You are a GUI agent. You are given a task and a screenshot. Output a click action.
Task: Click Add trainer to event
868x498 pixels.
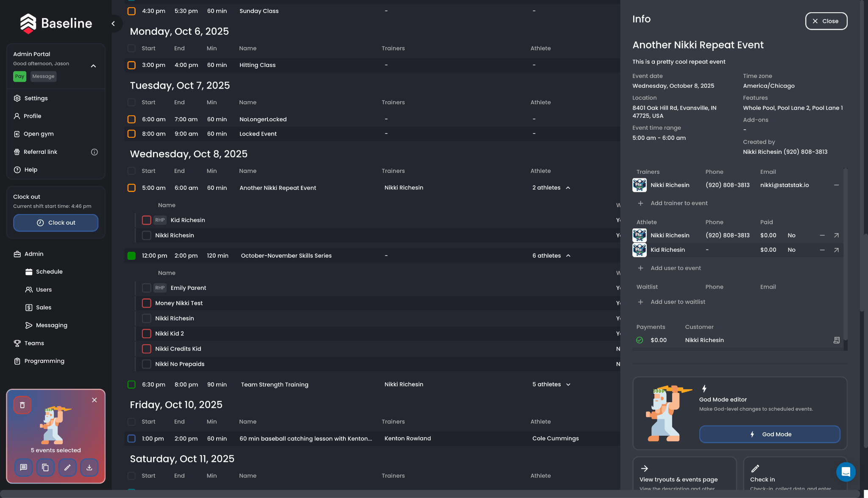(x=679, y=203)
